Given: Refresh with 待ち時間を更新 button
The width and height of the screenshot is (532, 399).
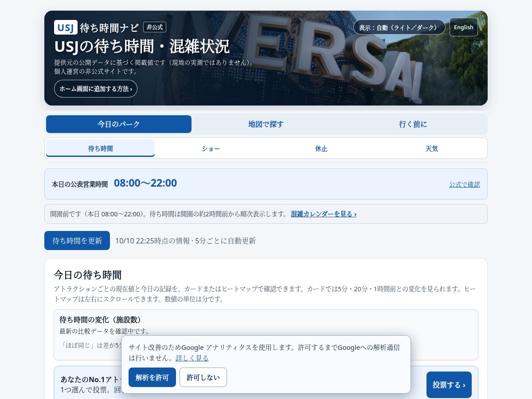Looking at the screenshot, I should tap(77, 240).
